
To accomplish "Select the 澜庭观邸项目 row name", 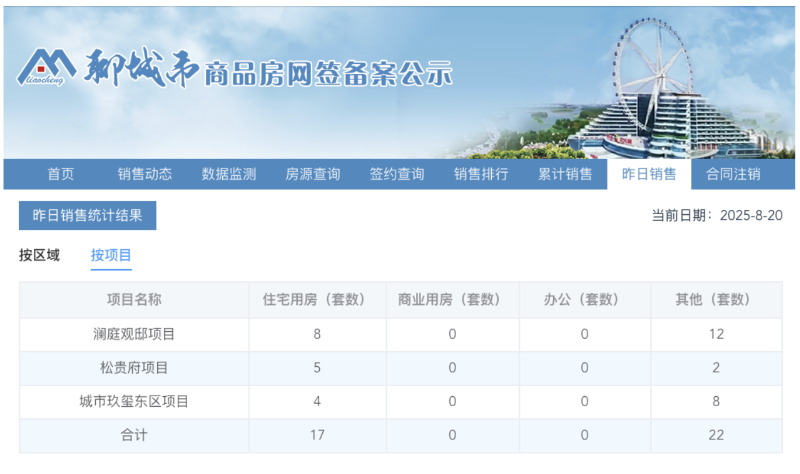I will (134, 334).
